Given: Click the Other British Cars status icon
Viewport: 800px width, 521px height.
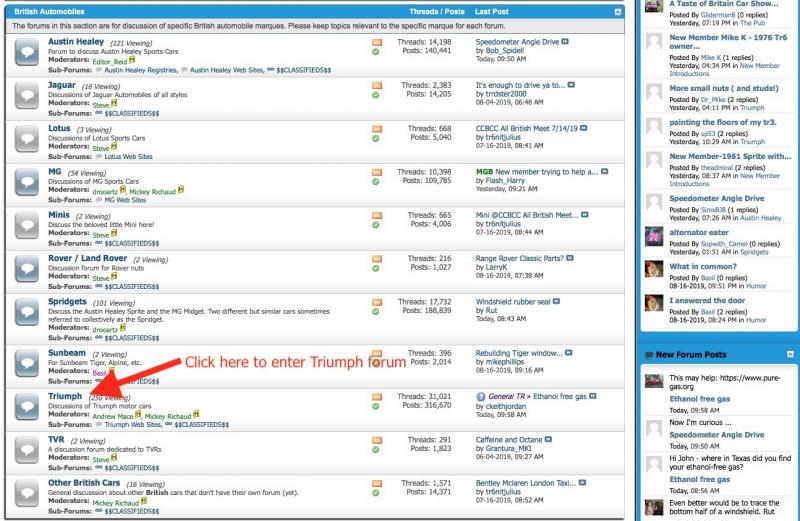Looking at the screenshot, I should (x=27, y=493).
